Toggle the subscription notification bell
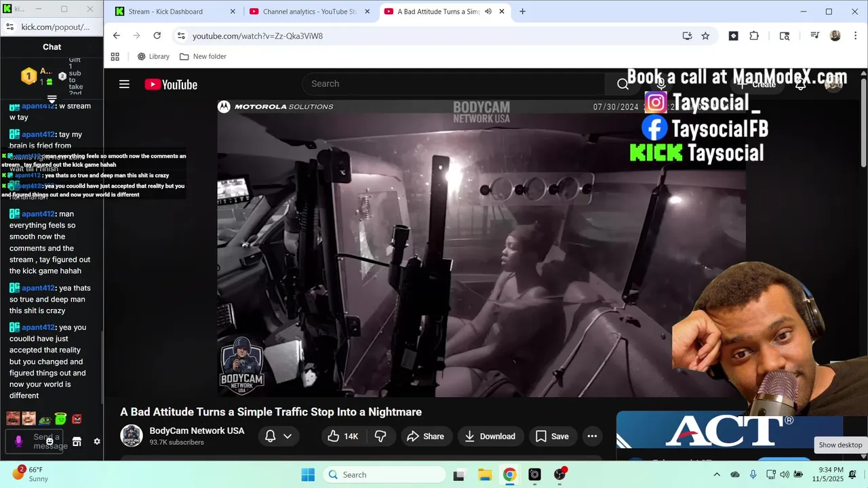The image size is (868, 488). 270,436
